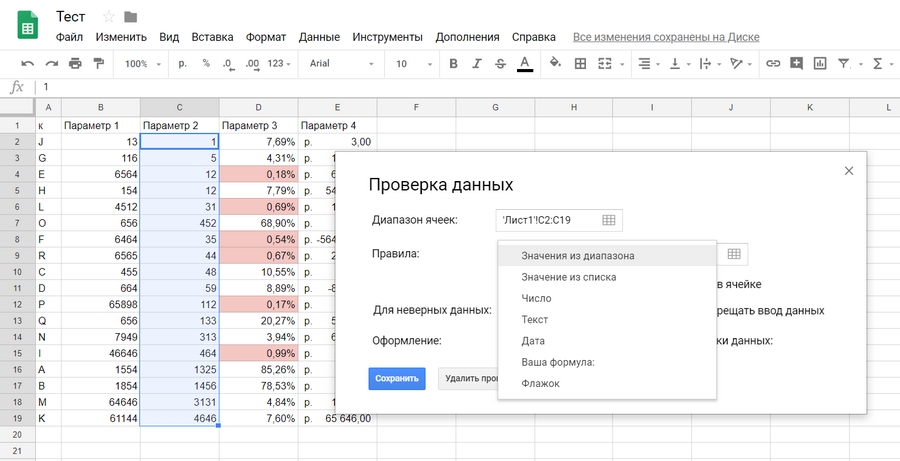Click the print icon
Screen dimensions: 900x461
point(74,64)
